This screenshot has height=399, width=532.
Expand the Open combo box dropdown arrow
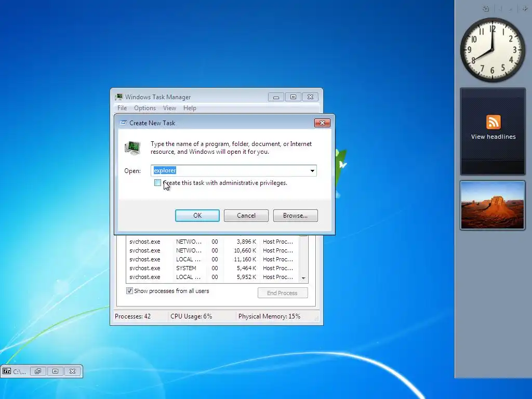pyautogui.click(x=312, y=170)
